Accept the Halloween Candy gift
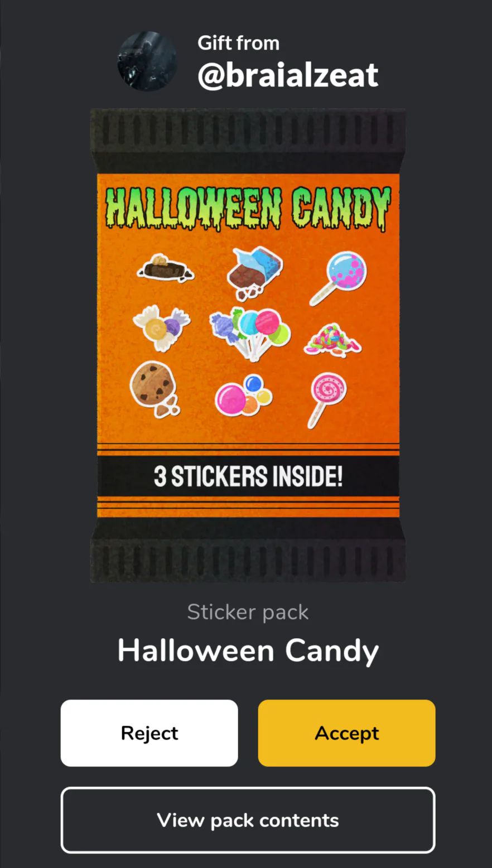The width and height of the screenshot is (492, 868). (346, 733)
